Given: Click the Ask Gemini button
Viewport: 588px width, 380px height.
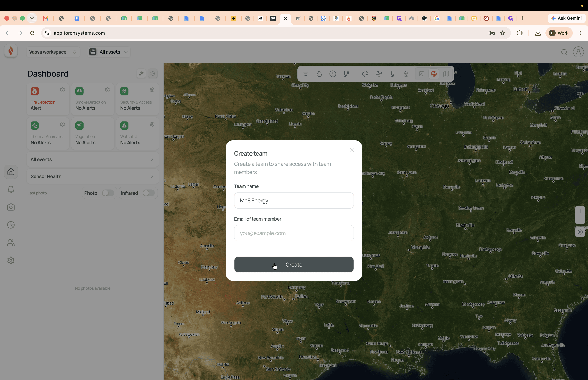Looking at the screenshot, I should [567, 18].
